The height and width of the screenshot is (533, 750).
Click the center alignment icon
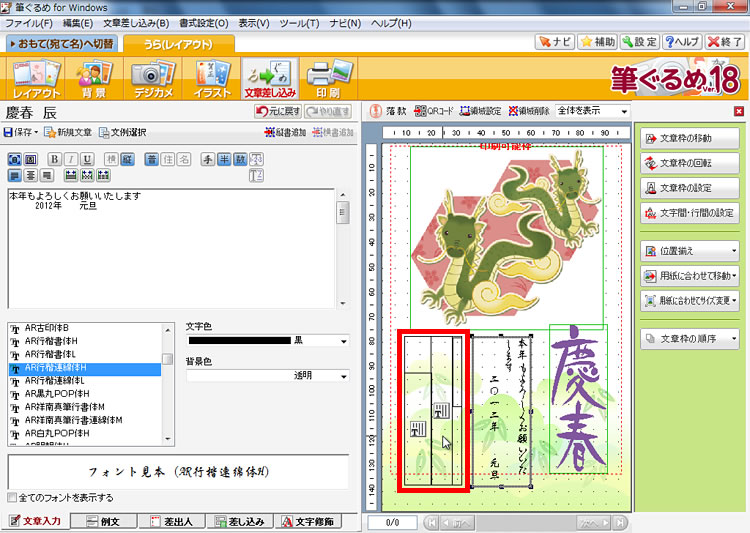click(x=31, y=176)
